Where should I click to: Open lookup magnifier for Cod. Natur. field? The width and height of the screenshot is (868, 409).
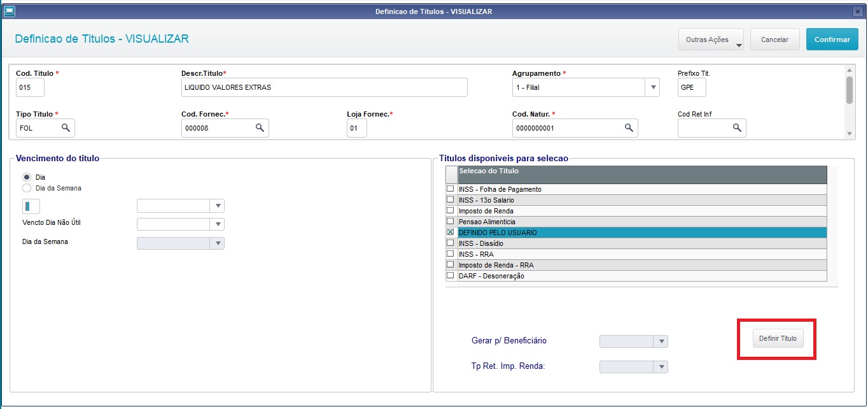(x=629, y=128)
